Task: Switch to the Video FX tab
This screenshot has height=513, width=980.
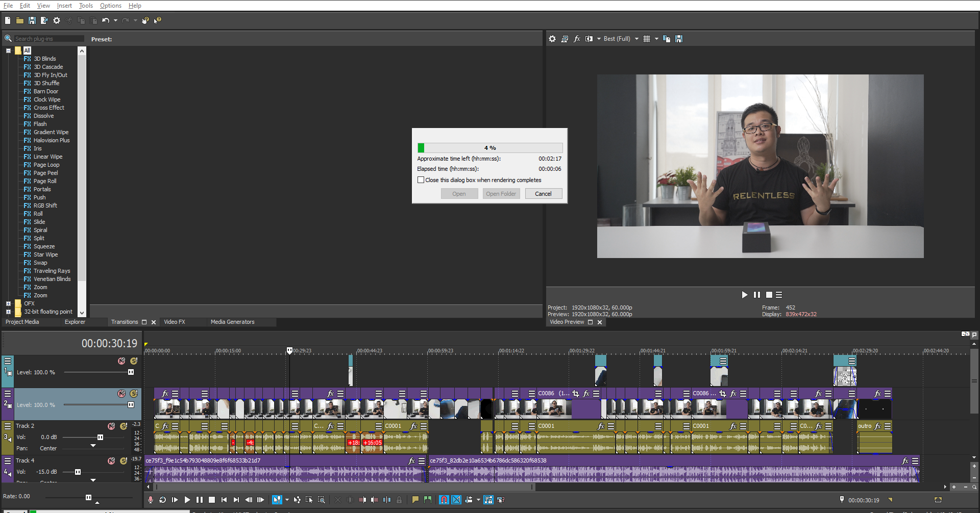Action: (175, 322)
